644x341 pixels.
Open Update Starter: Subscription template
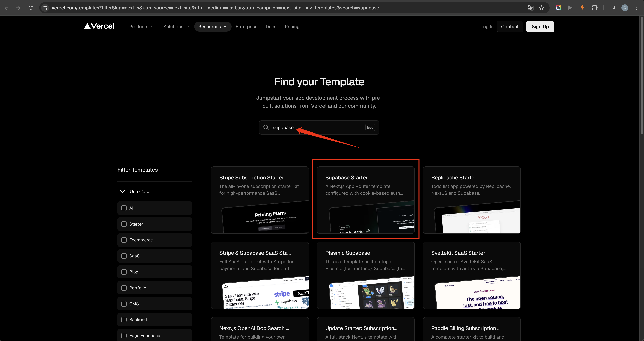click(x=366, y=329)
